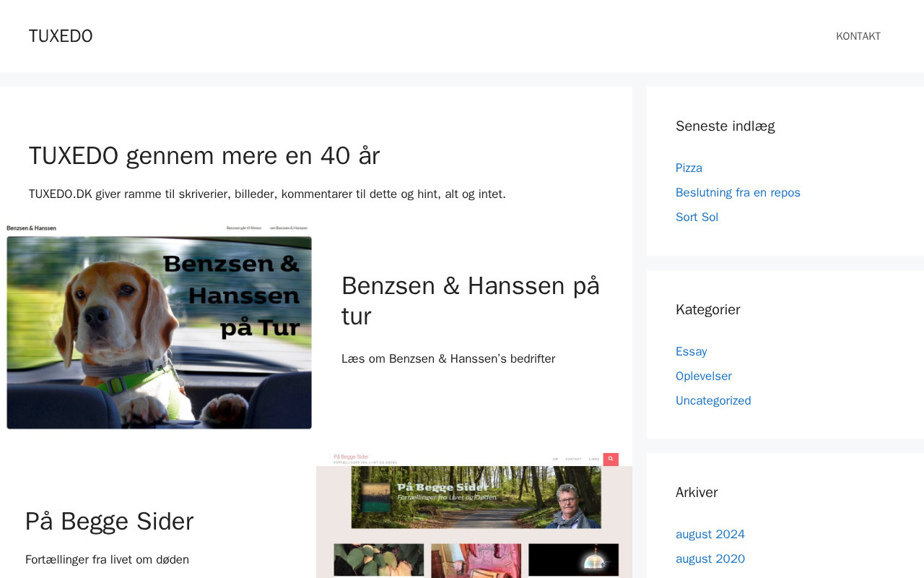The height and width of the screenshot is (578, 924).
Task: Click the red search icon in På Begge Sider preview
Action: (611, 459)
